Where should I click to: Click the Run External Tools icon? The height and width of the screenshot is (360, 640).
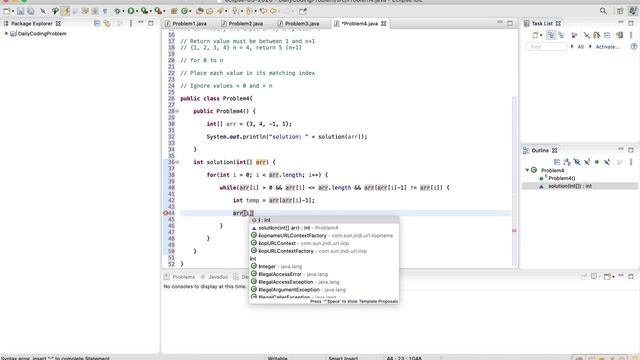coord(158,11)
